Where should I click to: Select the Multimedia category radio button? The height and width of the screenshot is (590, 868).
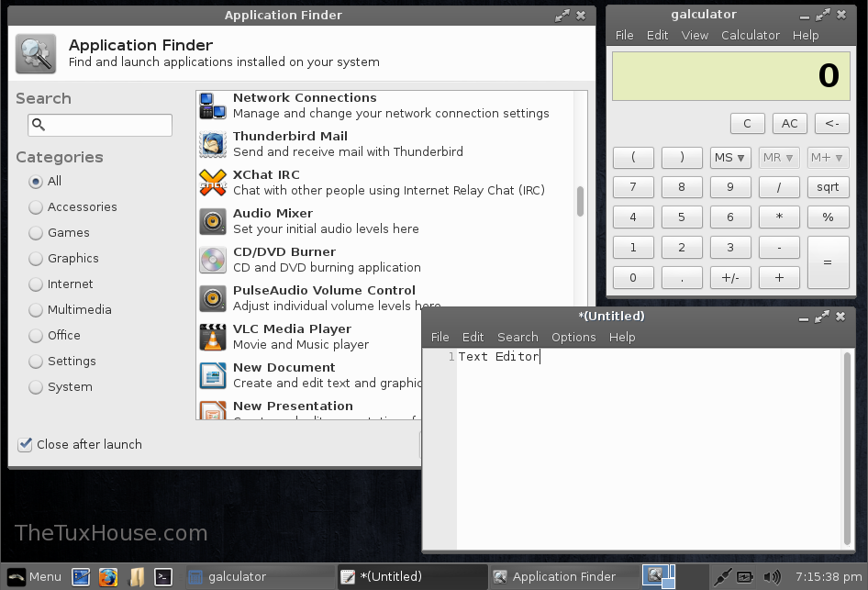click(x=36, y=310)
